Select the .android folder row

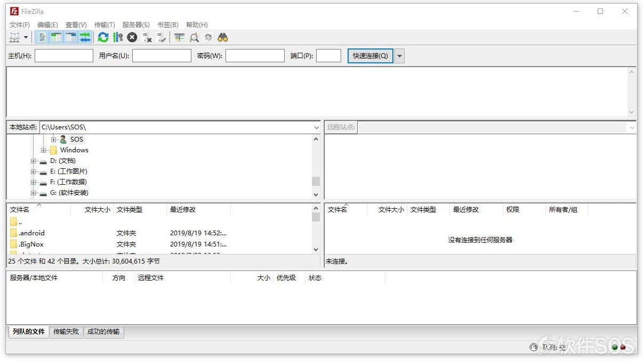pyautogui.click(x=159, y=233)
